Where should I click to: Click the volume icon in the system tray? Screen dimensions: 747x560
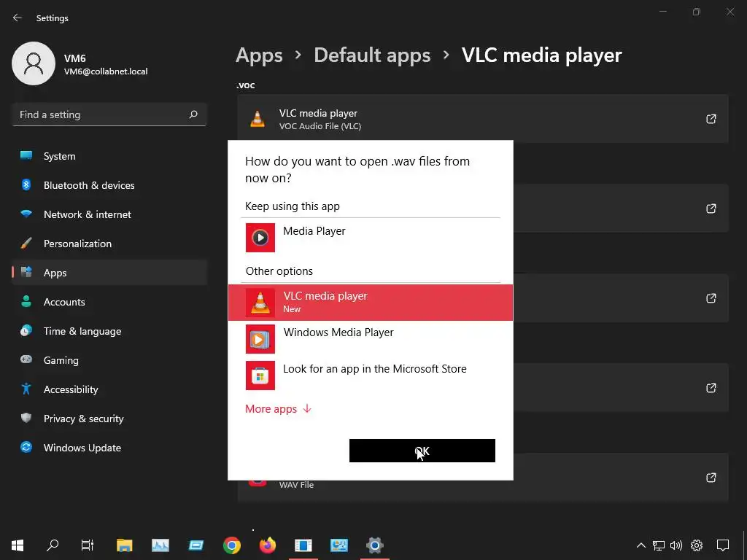[676, 545]
